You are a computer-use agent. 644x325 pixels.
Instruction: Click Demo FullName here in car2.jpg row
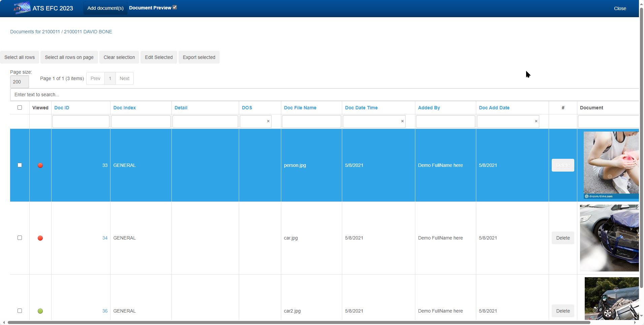440,311
